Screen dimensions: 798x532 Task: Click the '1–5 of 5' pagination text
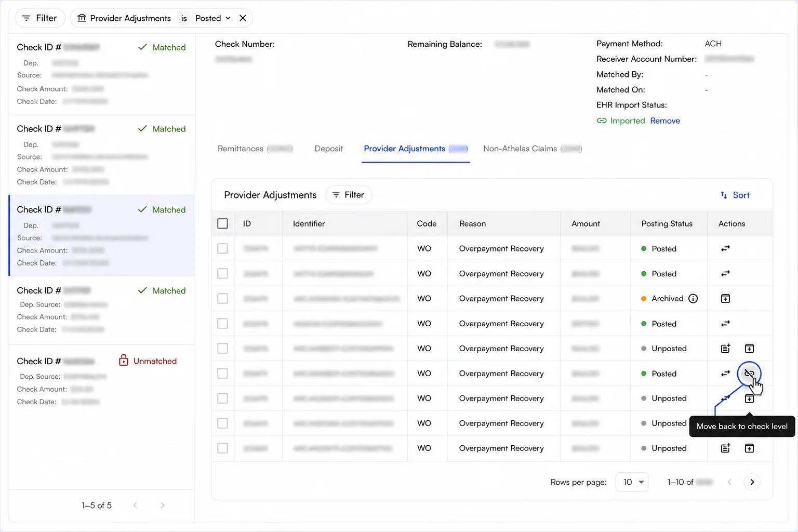(x=97, y=506)
